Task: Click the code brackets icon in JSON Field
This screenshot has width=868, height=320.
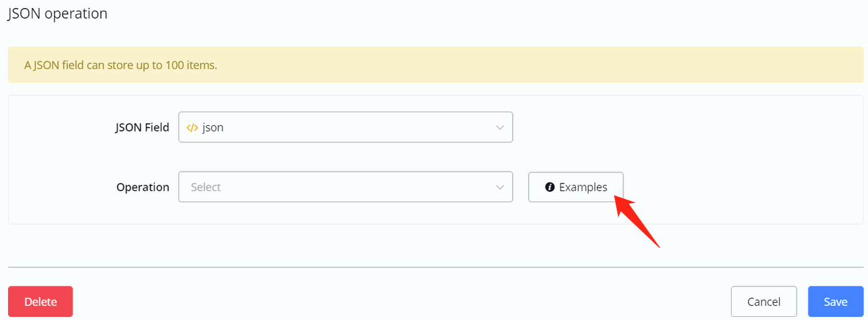Action: coord(192,128)
